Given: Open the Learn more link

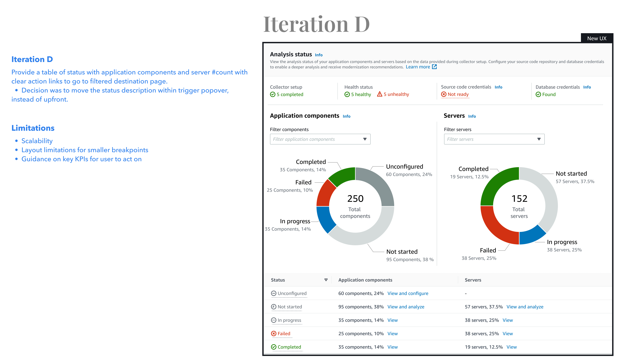Looking at the screenshot, I should pos(418,67).
